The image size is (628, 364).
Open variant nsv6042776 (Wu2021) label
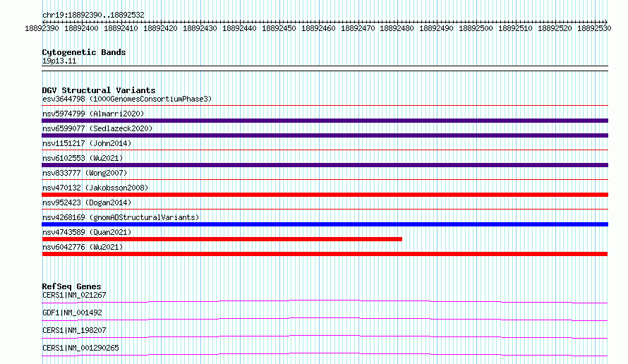83,247
